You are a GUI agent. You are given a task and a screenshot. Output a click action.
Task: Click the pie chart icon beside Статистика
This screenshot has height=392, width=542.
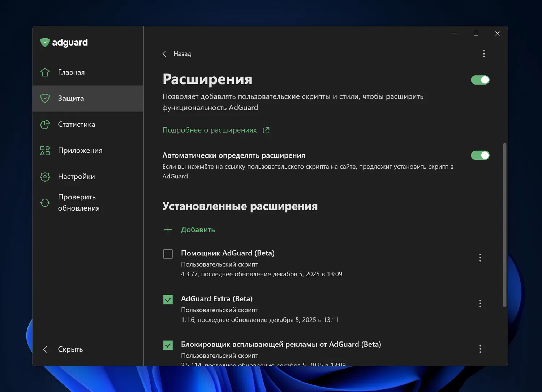(45, 124)
